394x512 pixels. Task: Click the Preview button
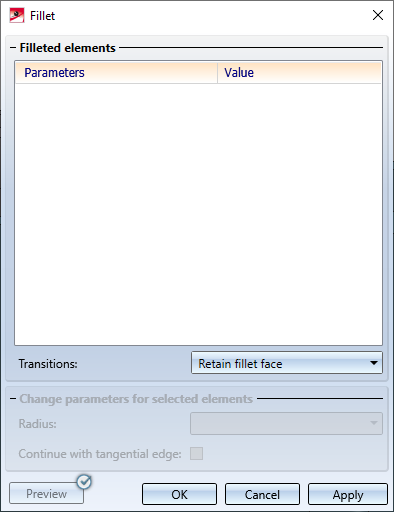[46, 493]
